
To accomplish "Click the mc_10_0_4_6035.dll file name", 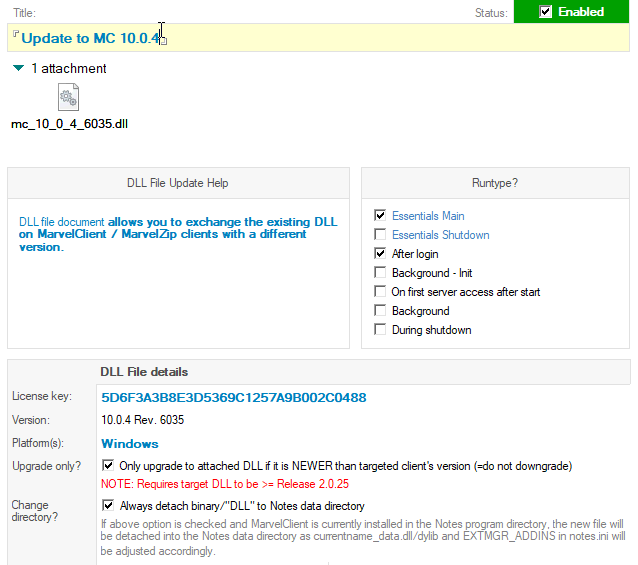I will [70, 124].
